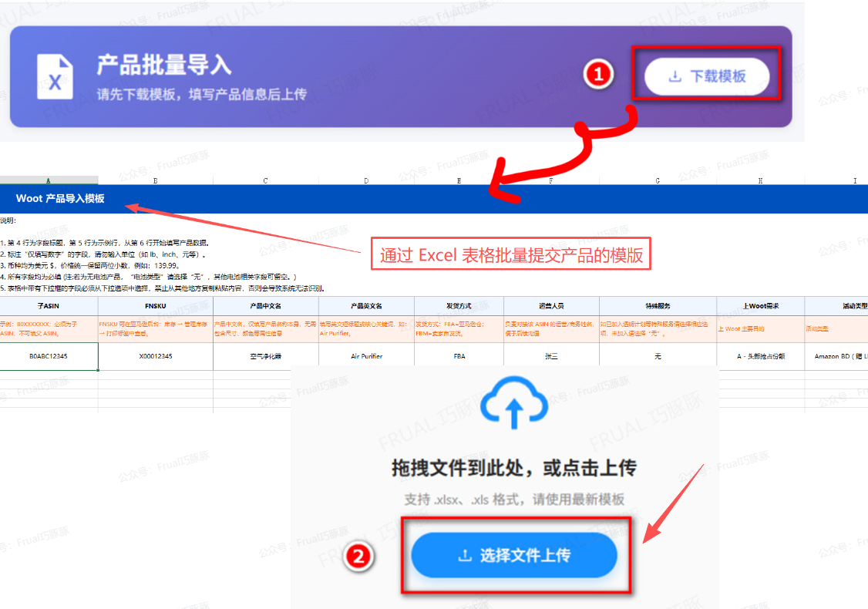Screen dimensions: 868x609
Task: Click the 子ASIN column header cell
Action: pos(49,305)
